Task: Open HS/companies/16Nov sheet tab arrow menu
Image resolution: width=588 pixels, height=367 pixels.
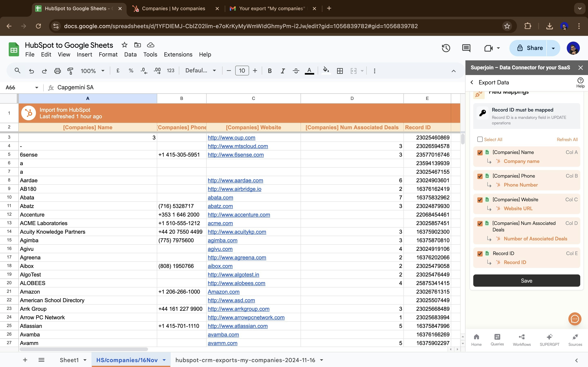Action: 164,360
